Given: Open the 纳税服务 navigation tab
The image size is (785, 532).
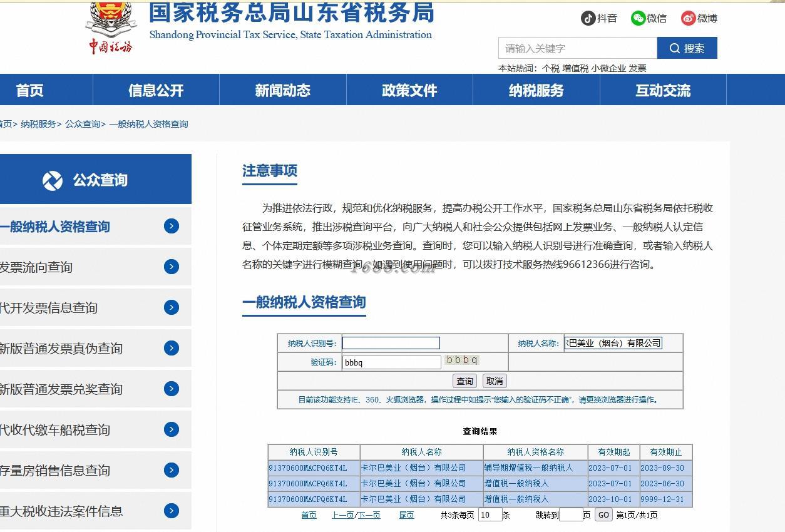Looking at the screenshot, I should tap(536, 90).
